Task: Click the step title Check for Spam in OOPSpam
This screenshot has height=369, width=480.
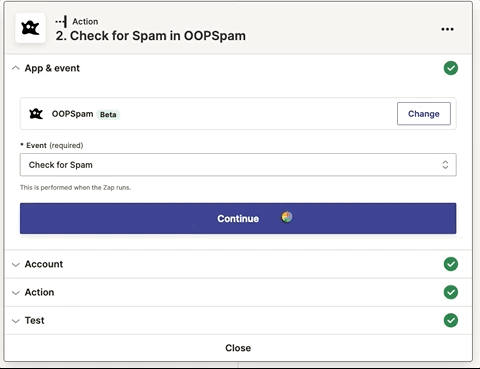Action: coord(151,36)
